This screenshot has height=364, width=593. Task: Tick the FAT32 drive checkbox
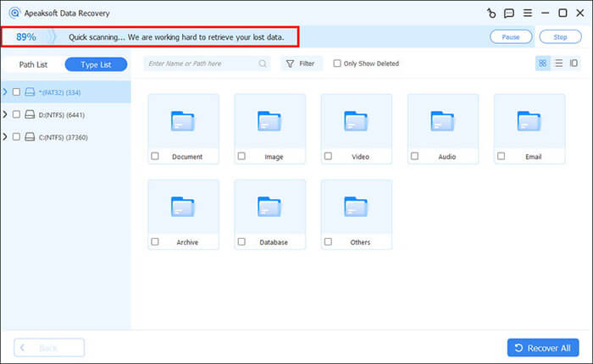(x=16, y=92)
